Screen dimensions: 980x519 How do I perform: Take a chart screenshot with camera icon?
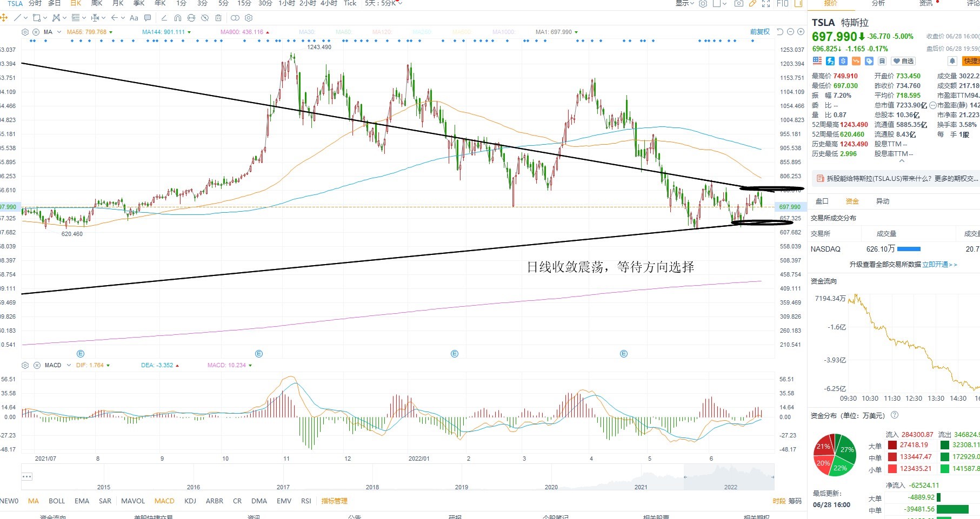click(739, 3)
